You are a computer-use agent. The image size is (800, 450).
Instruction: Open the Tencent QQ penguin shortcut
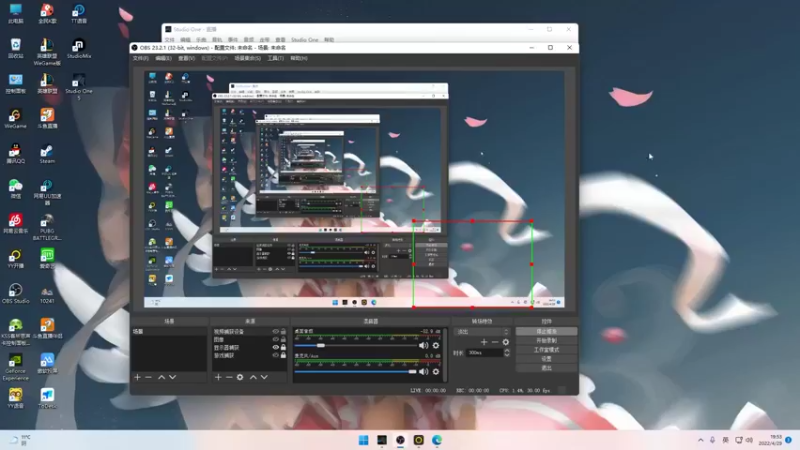[15, 154]
